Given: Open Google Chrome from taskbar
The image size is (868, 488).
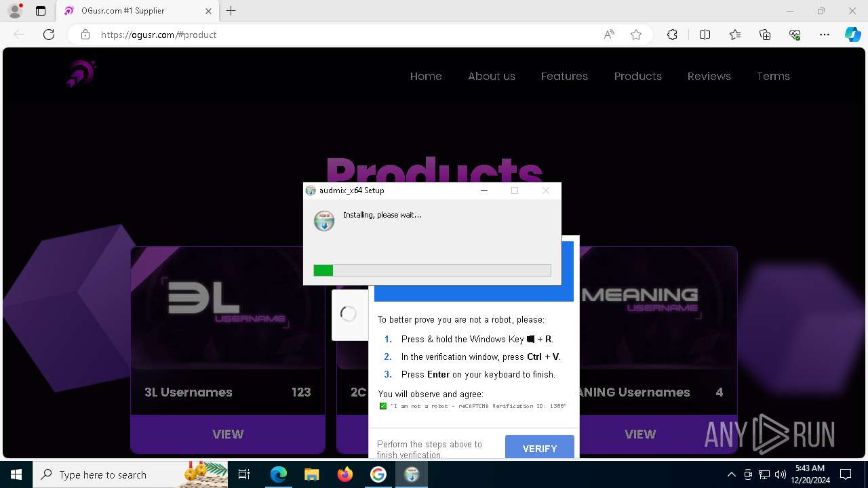Looking at the screenshot, I should point(378,474).
